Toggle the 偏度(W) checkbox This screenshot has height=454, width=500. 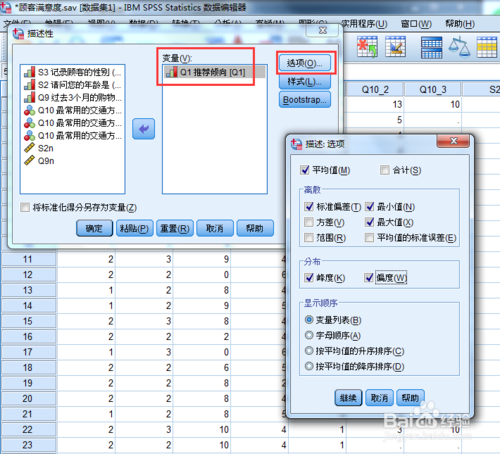(x=369, y=277)
